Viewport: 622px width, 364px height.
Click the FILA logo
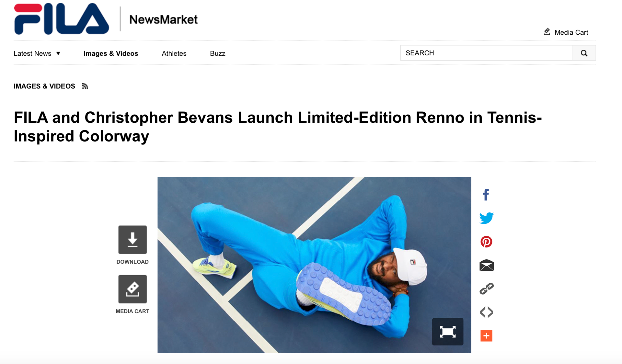pyautogui.click(x=62, y=19)
